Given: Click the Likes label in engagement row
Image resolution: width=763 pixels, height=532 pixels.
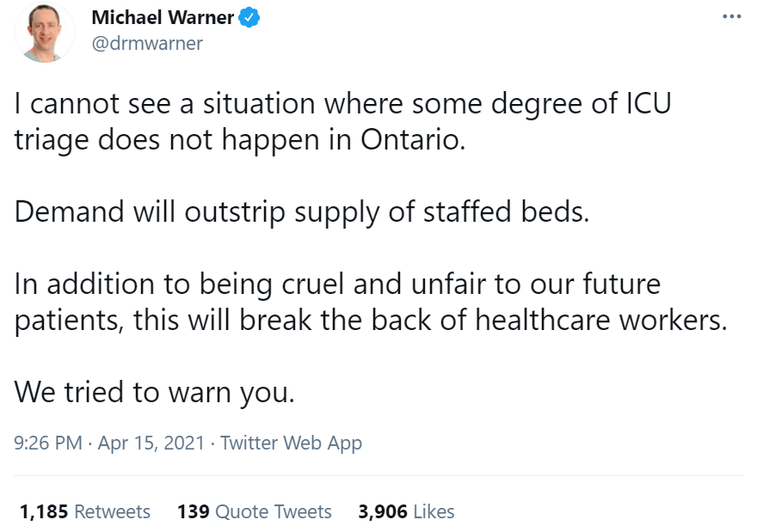Looking at the screenshot, I should coord(431,511).
